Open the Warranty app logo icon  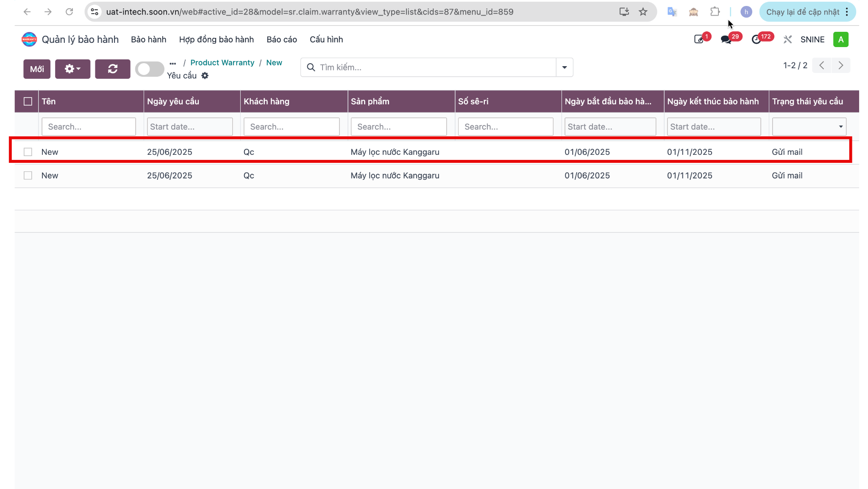click(29, 39)
